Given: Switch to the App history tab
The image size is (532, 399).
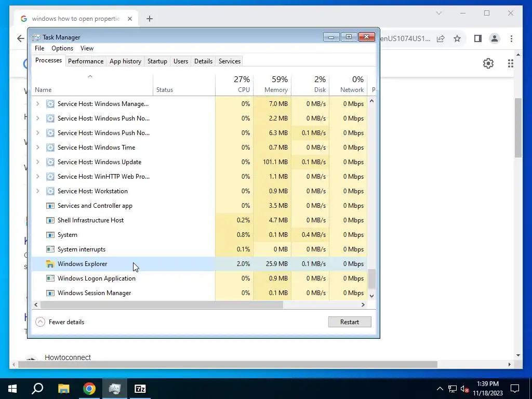Looking at the screenshot, I should (x=125, y=61).
